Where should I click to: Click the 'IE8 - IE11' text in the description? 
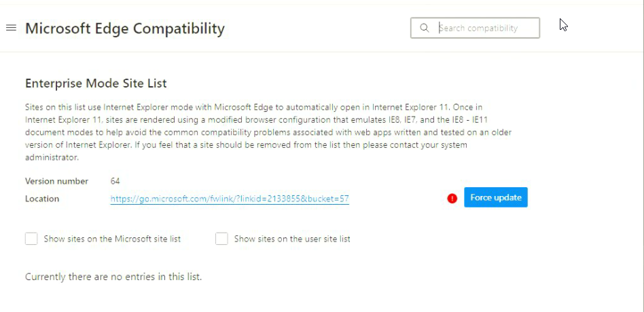(x=472, y=120)
